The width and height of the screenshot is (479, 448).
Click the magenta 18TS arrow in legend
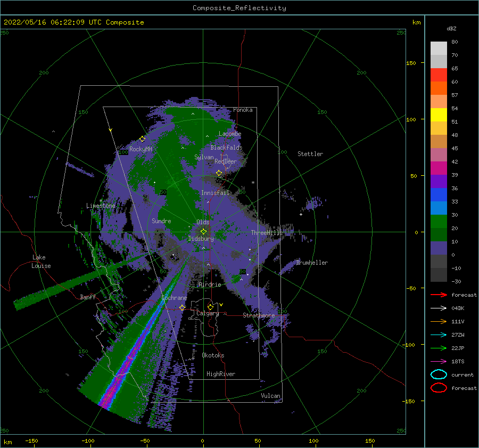pyautogui.click(x=439, y=362)
